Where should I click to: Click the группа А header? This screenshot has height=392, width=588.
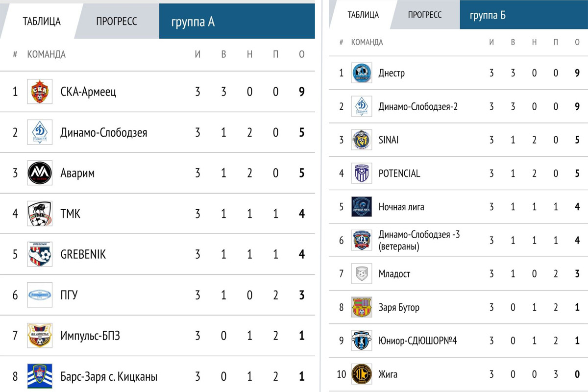193,22
